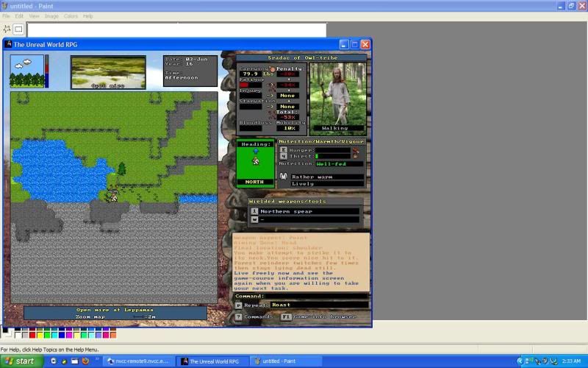Pick the bright red color in Paint palette
The image size is (588, 368).
point(32,335)
